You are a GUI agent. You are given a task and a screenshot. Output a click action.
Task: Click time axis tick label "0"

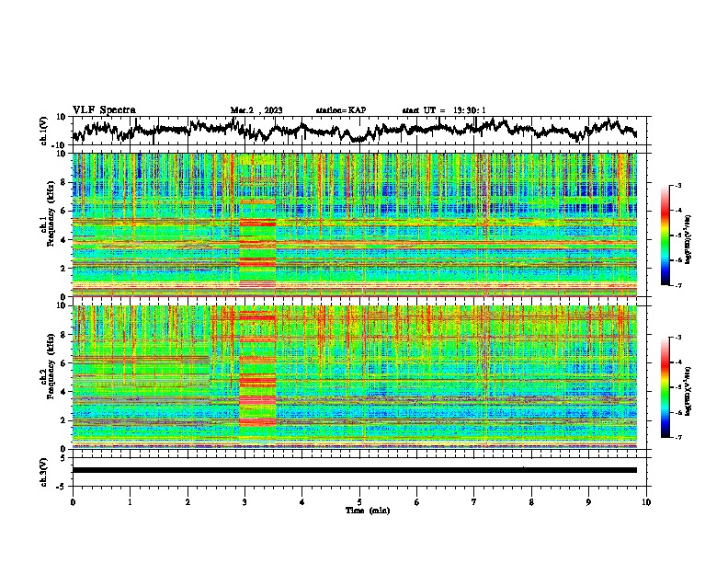[73, 502]
